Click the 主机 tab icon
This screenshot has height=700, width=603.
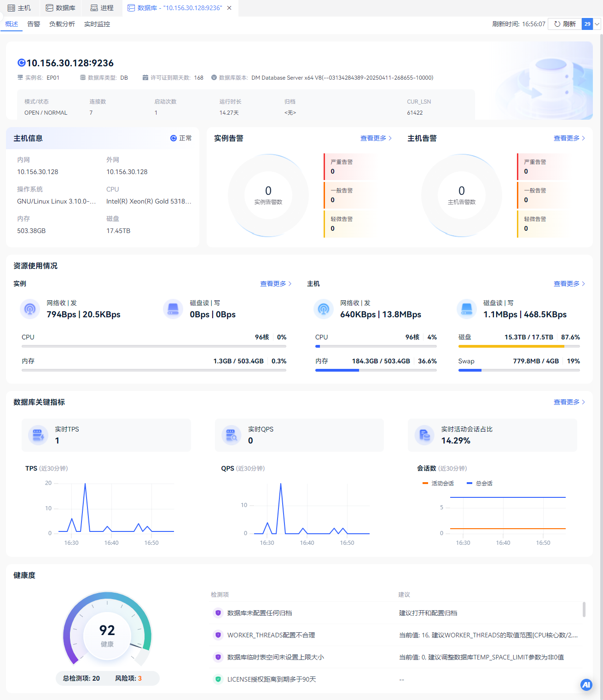coord(12,8)
